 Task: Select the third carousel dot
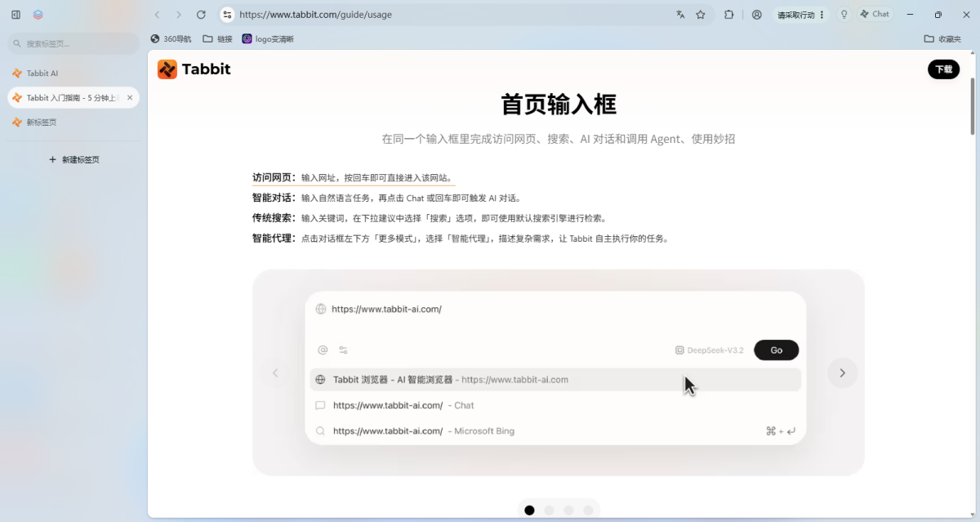coord(568,511)
